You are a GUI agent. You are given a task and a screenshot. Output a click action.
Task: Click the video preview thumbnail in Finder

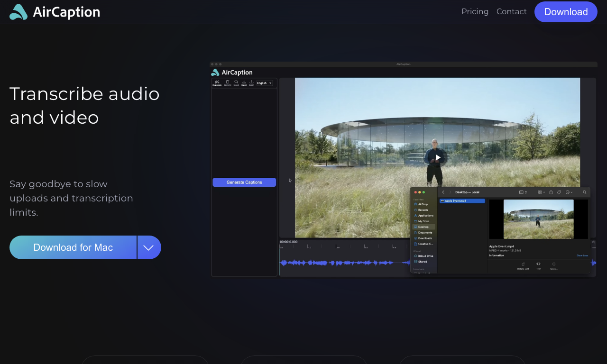[538, 219]
